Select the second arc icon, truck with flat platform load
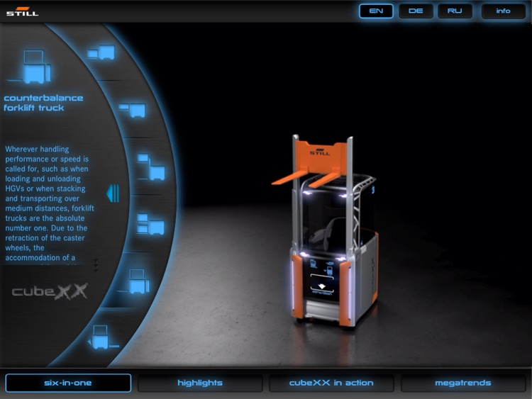Viewport: 532px width, 399px height. point(133,110)
